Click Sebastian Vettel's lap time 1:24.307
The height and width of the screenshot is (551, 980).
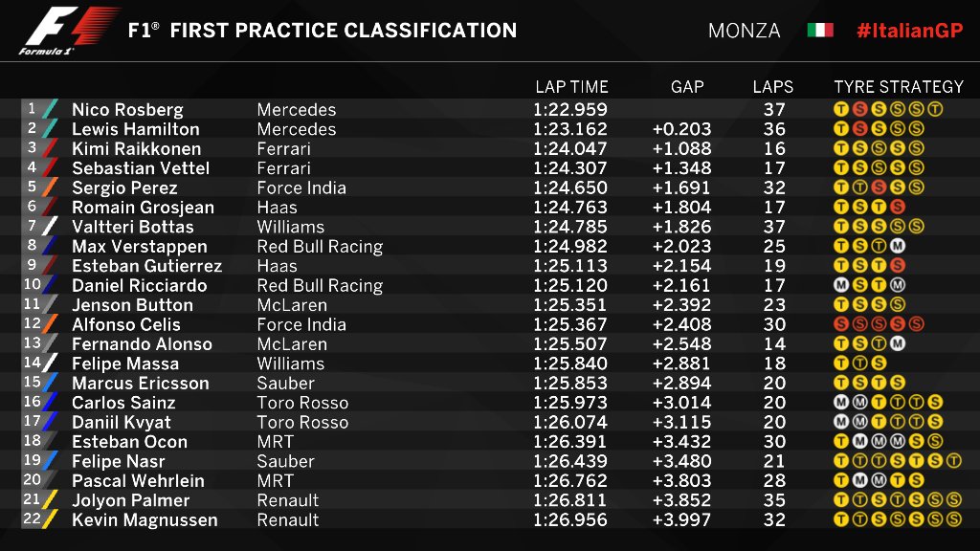tap(571, 168)
